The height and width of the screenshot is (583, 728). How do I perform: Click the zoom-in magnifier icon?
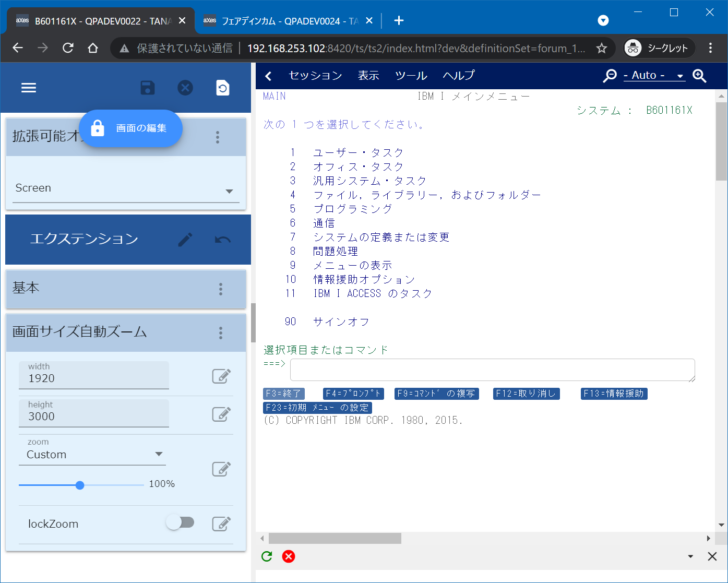[699, 75]
